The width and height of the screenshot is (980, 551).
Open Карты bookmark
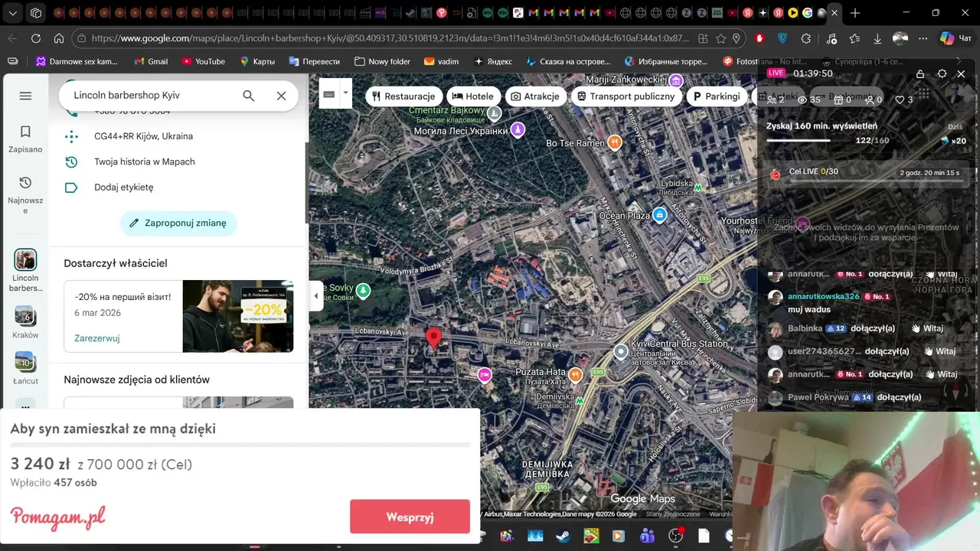point(257,61)
